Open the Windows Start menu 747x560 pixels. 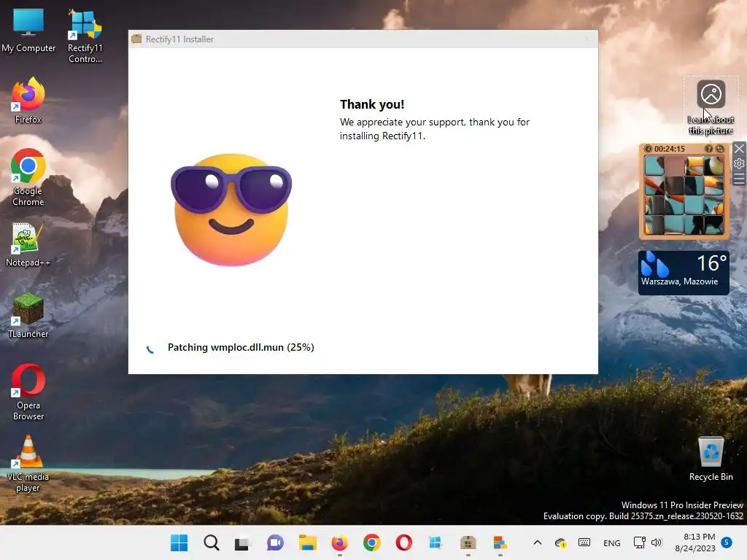click(x=179, y=542)
